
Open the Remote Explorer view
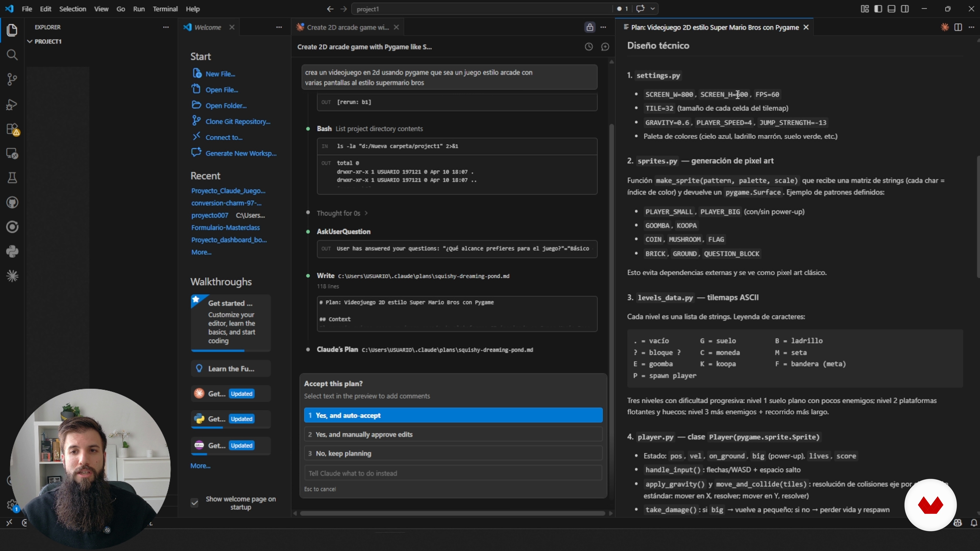(x=12, y=153)
